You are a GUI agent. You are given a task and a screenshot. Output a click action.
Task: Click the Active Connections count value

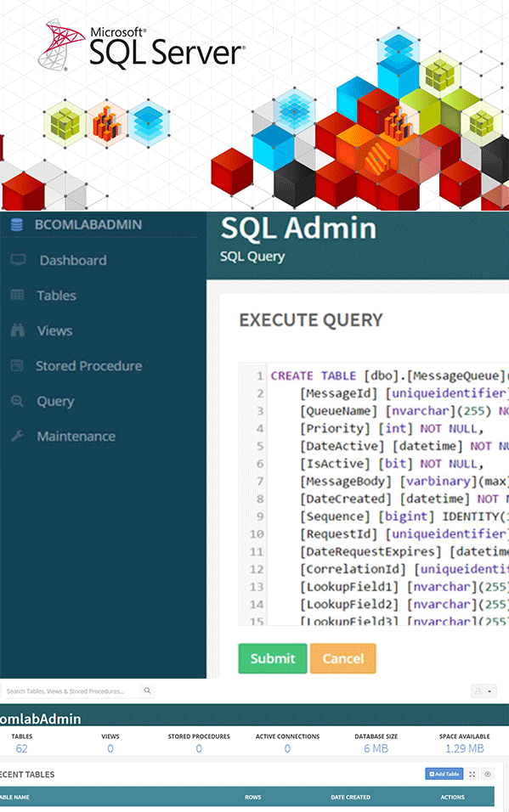tap(288, 748)
